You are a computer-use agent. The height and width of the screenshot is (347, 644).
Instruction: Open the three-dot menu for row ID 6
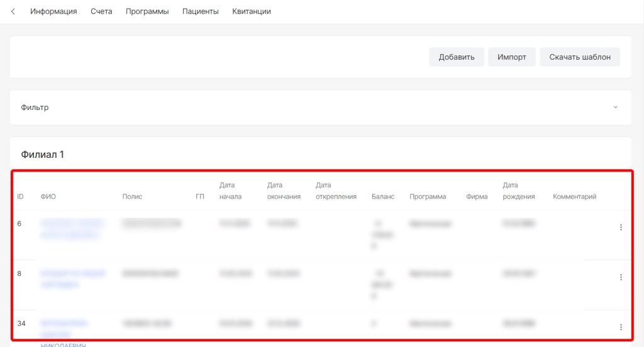click(621, 228)
